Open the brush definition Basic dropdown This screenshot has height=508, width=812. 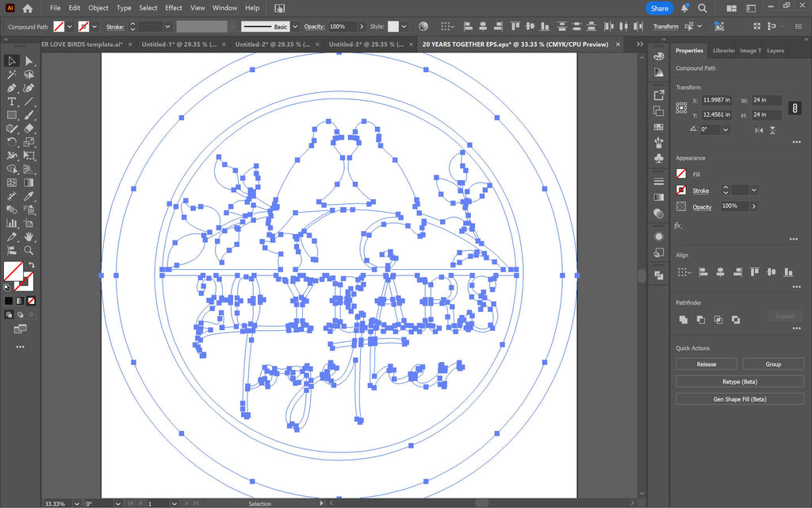coord(295,26)
